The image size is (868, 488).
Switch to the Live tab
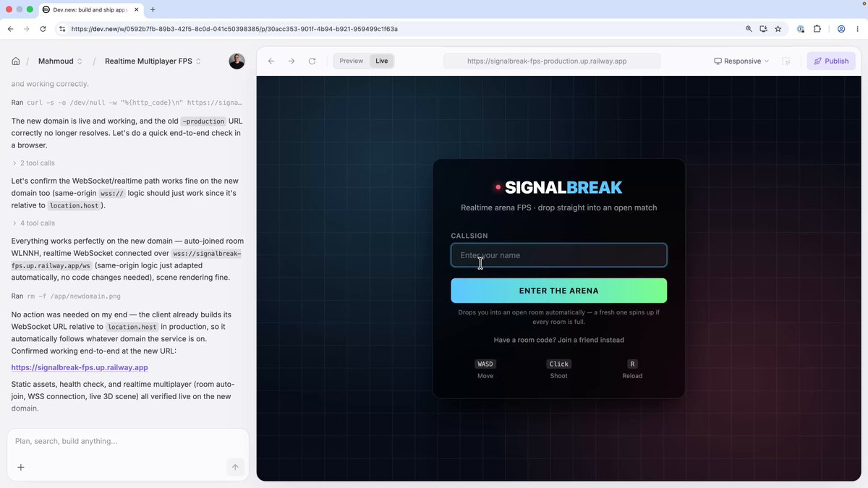coord(381,61)
